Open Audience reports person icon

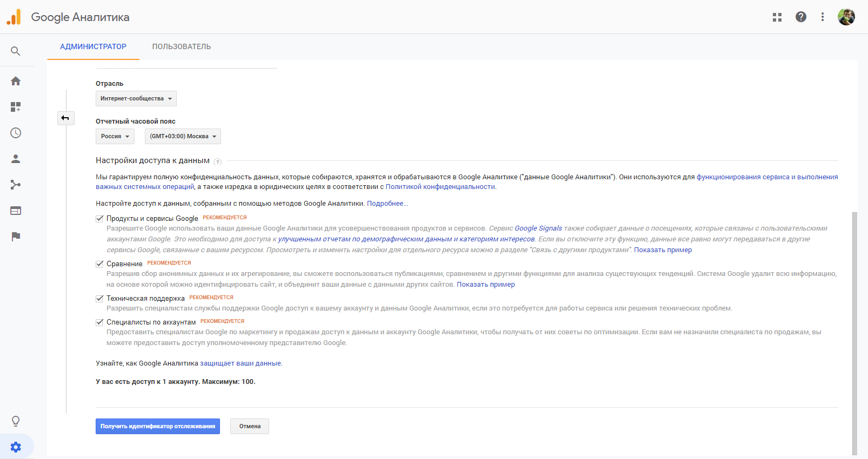click(x=16, y=159)
